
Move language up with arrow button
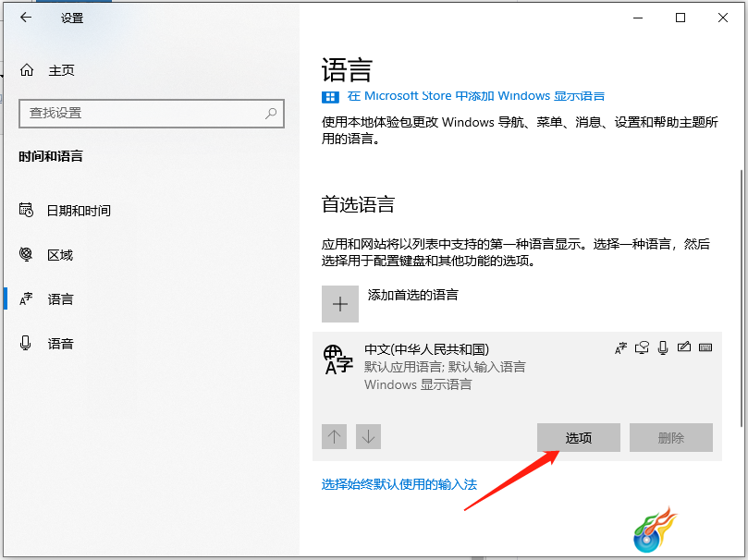[334, 436]
